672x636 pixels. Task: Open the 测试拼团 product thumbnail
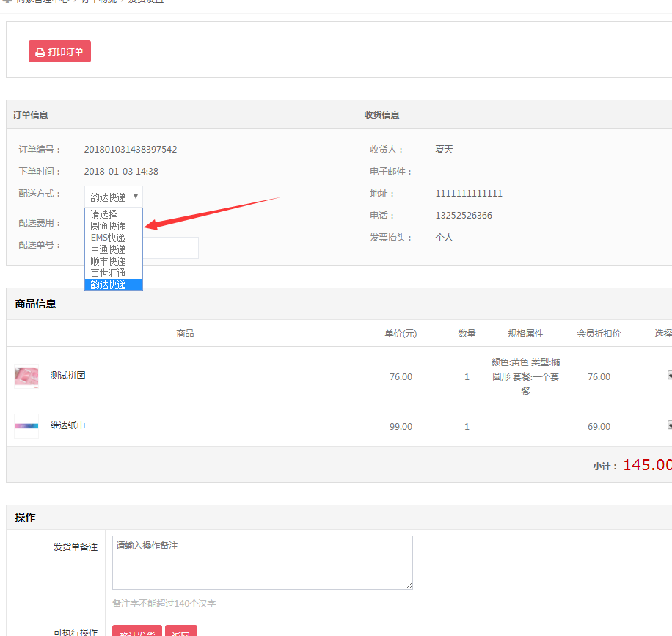coord(26,377)
